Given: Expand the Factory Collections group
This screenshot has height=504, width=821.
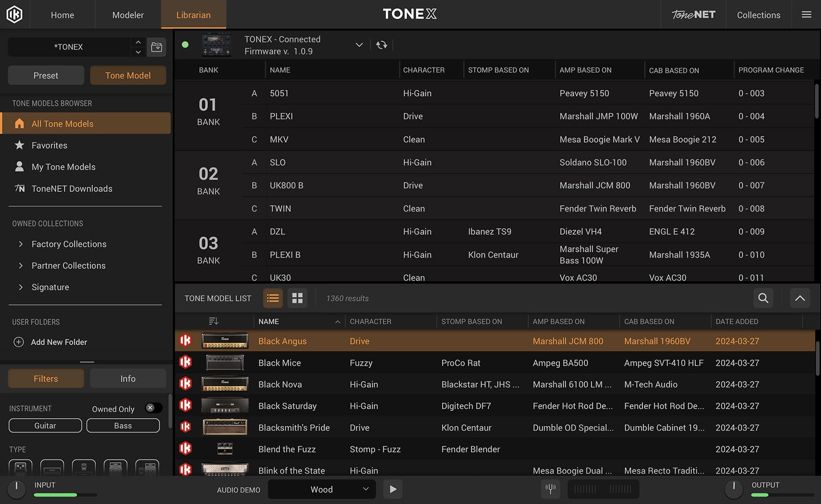Looking at the screenshot, I should (x=69, y=244).
